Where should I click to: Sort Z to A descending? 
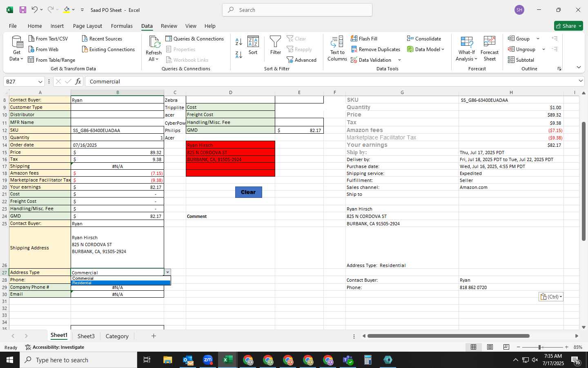click(x=239, y=54)
